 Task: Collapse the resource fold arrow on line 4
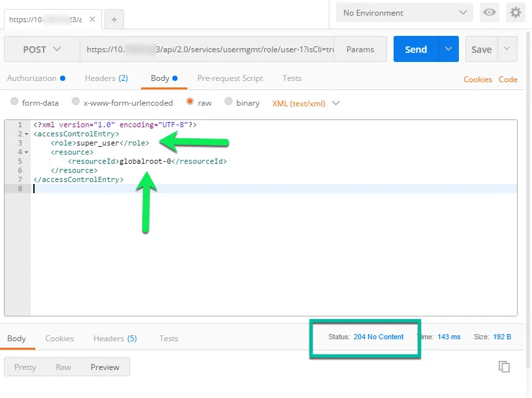(x=26, y=152)
